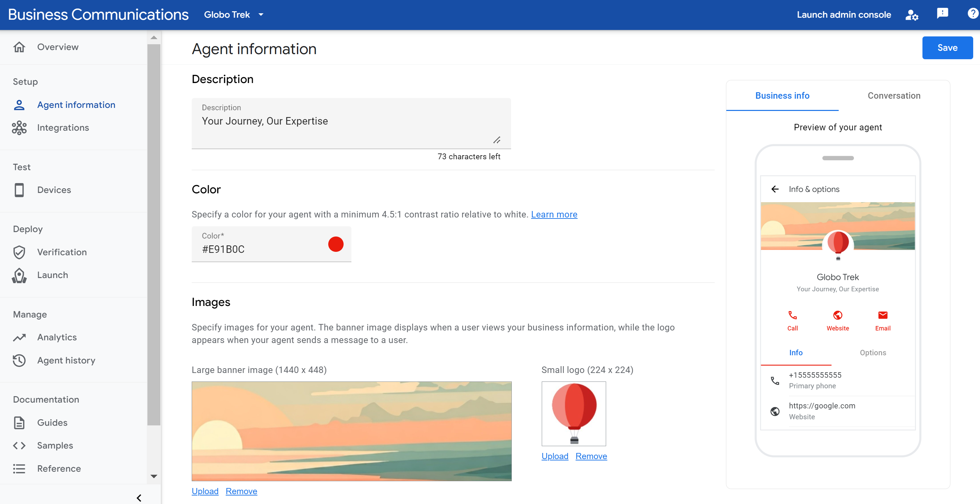Switch to the Conversation tab
This screenshot has height=504, width=980.
(x=894, y=95)
